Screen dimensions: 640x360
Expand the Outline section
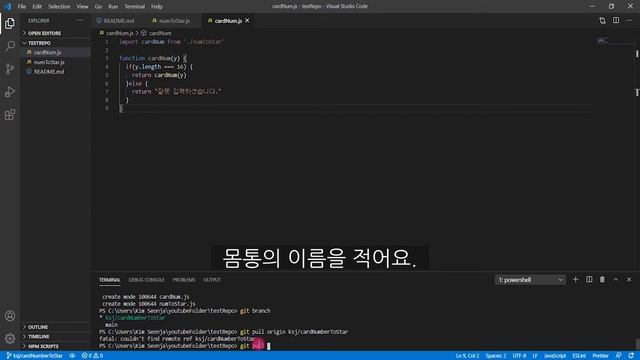(x=38, y=327)
